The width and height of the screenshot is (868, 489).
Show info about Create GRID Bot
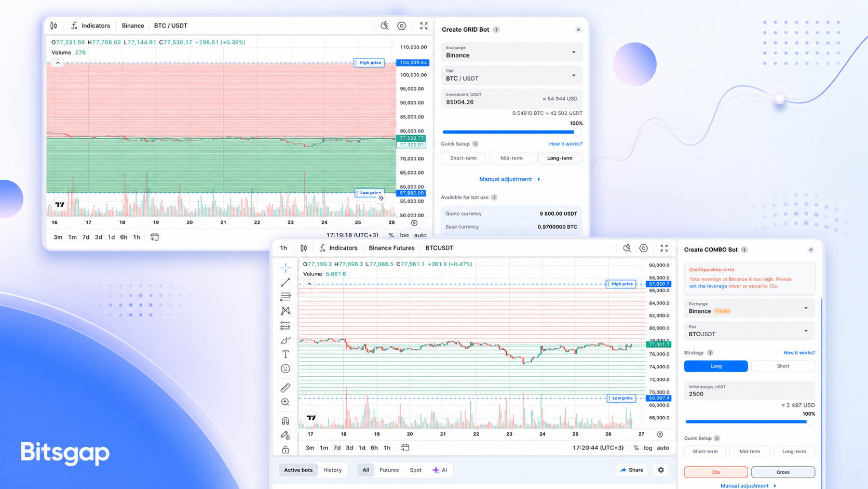pos(496,30)
